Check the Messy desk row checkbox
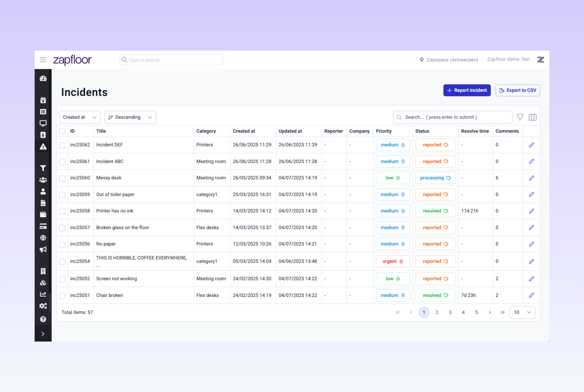Image resolution: width=584 pixels, height=392 pixels. point(62,178)
